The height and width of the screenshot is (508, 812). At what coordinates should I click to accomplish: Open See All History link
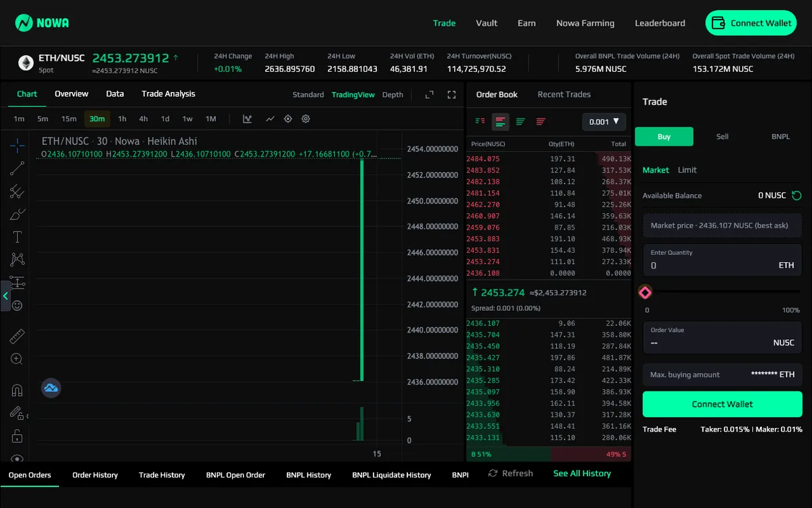tap(582, 473)
